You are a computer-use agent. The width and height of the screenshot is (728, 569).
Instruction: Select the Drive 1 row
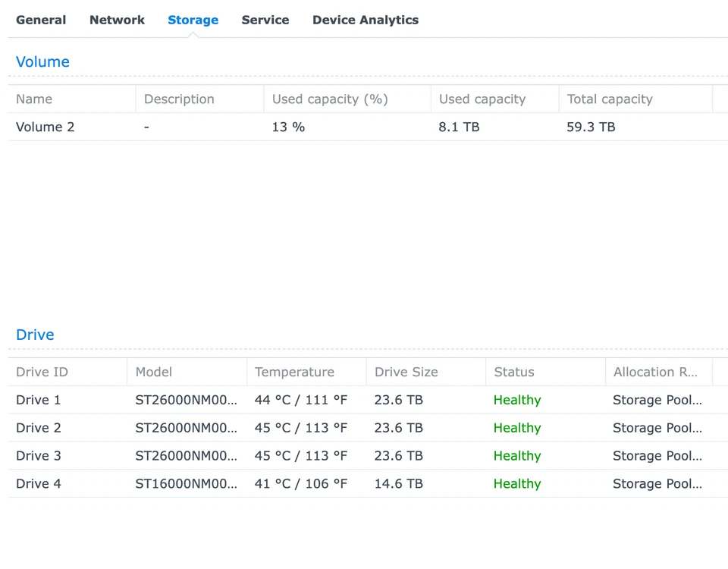pos(38,400)
